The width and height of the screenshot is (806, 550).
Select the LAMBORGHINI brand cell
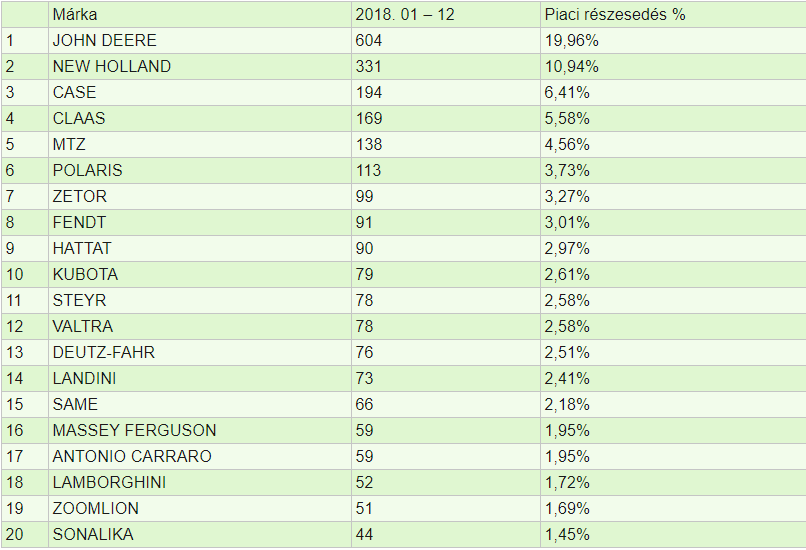click(109, 483)
